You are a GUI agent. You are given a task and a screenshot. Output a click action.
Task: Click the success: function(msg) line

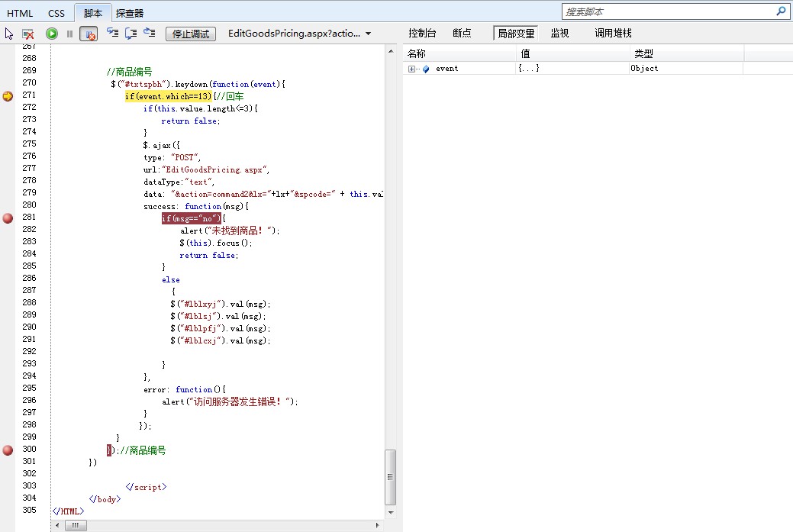196,206
